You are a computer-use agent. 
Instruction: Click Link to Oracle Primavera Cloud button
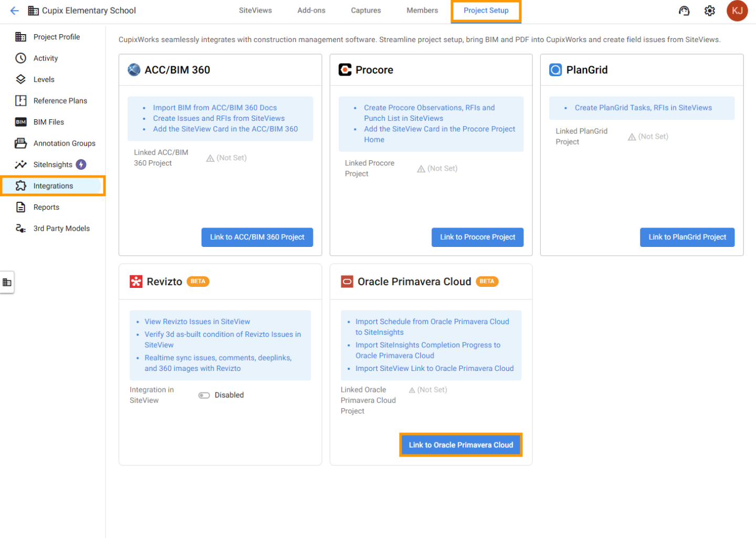point(461,445)
